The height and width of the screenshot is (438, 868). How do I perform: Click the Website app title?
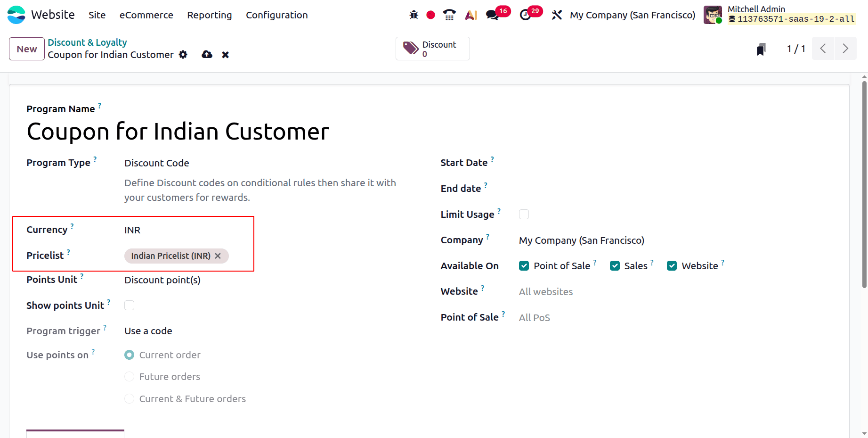(x=53, y=15)
